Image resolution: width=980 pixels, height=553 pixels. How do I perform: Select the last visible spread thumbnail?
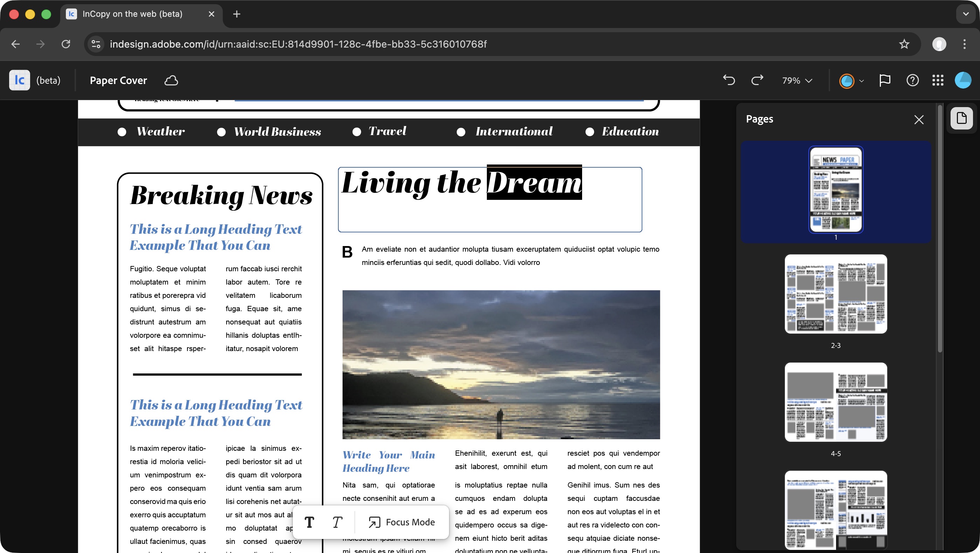[836, 510]
